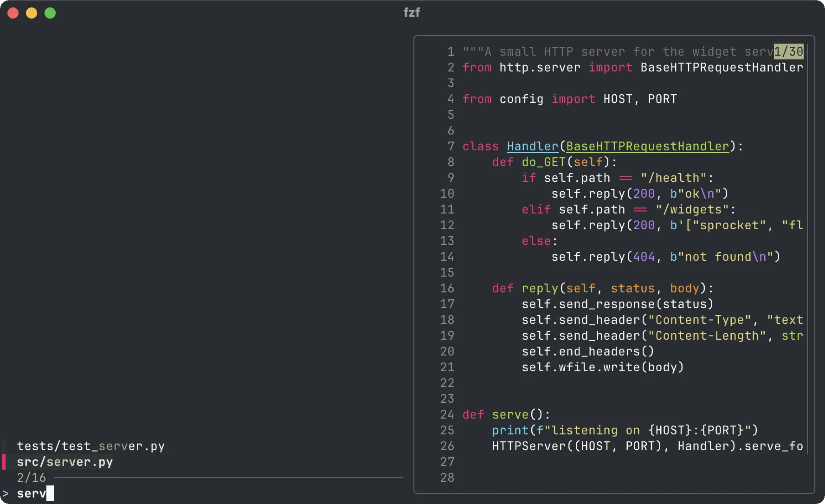825x504 pixels.
Task: Zoom the fzf window with the green button
Action: pos(50,13)
